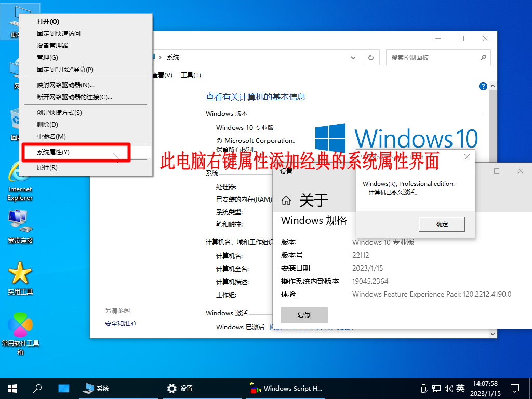Click the volume speaker tray icon
532x399 pixels.
448,389
